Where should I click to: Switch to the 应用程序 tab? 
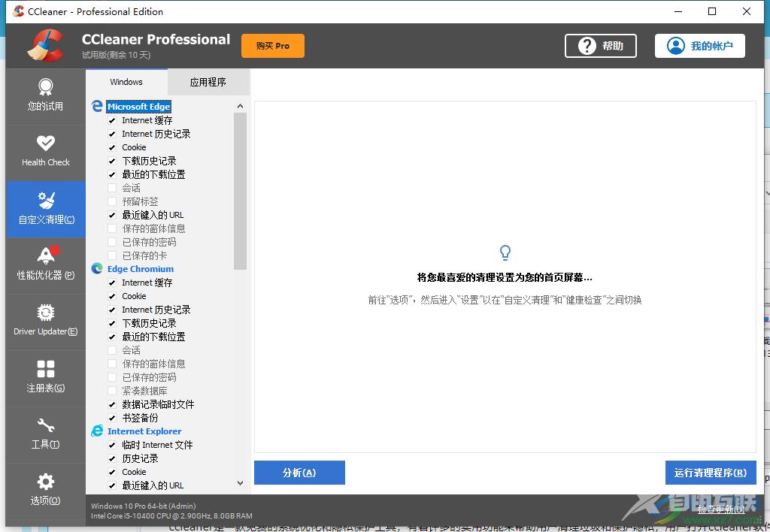point(208,82)
